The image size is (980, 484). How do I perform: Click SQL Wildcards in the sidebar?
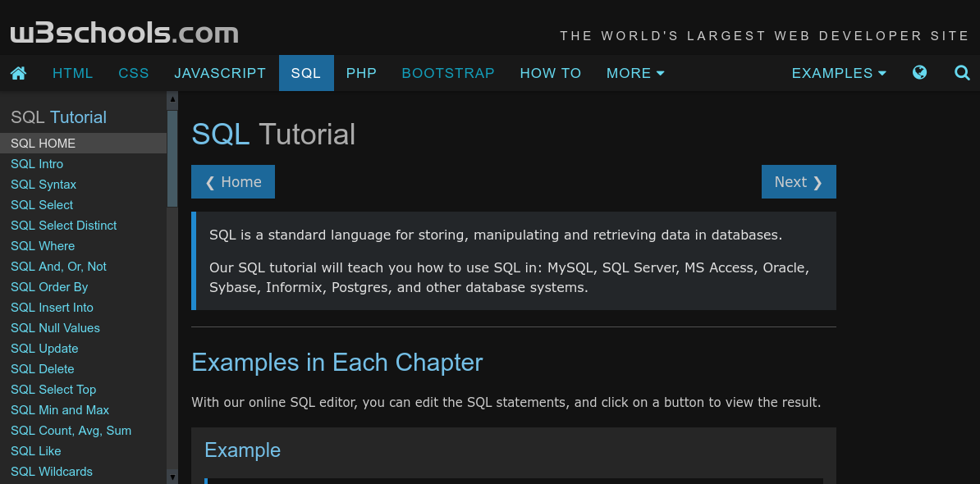[x=51, y=471]
